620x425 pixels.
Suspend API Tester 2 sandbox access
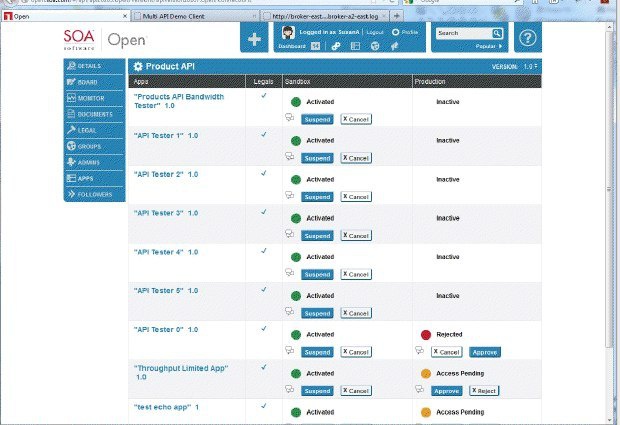pos(317,197)
